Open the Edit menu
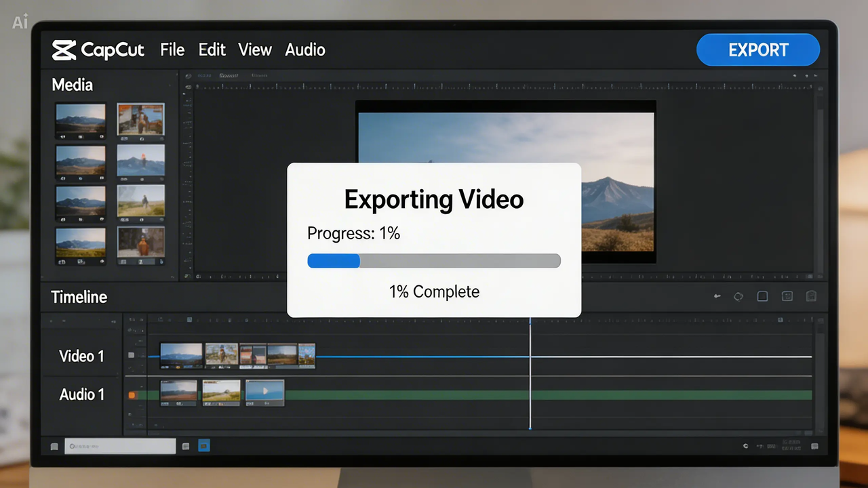Image resolution: width=868 pixels, height=488 pixels. [x=212, y=49]
